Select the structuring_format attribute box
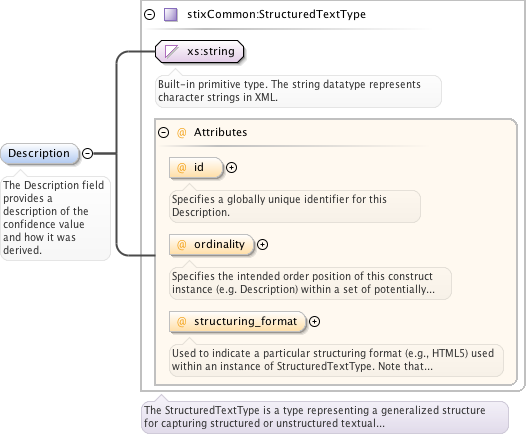Image resolution: width=527 pixels, height=437 pixels. pyautogui.click(x=237, y=321)
